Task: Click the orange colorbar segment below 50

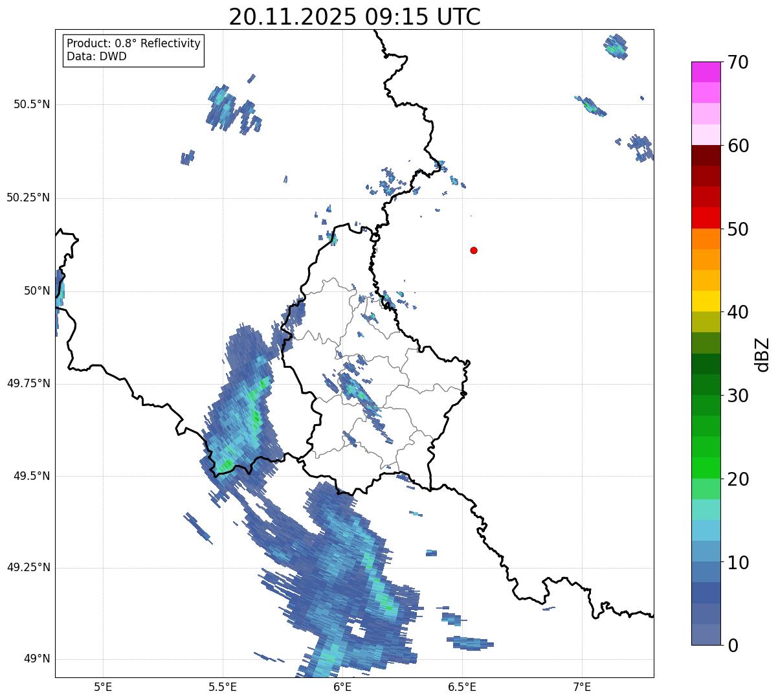Action: 706,239
